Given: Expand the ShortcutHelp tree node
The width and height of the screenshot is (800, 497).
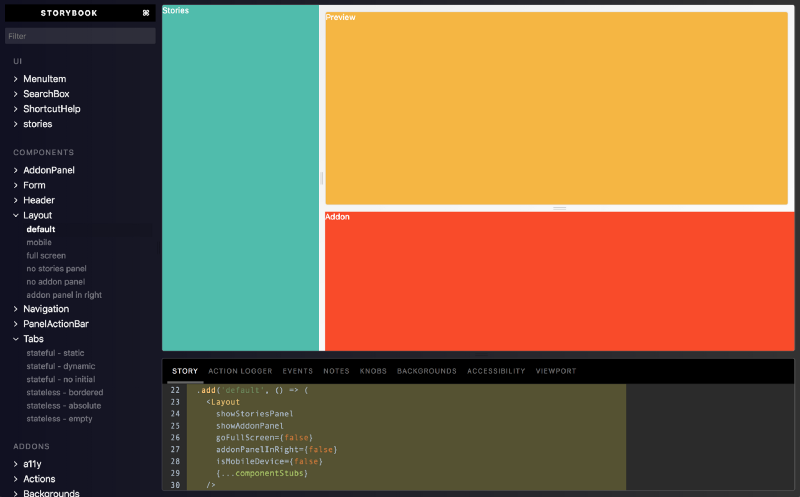Looking at the screenshot, I should point(52,109).
